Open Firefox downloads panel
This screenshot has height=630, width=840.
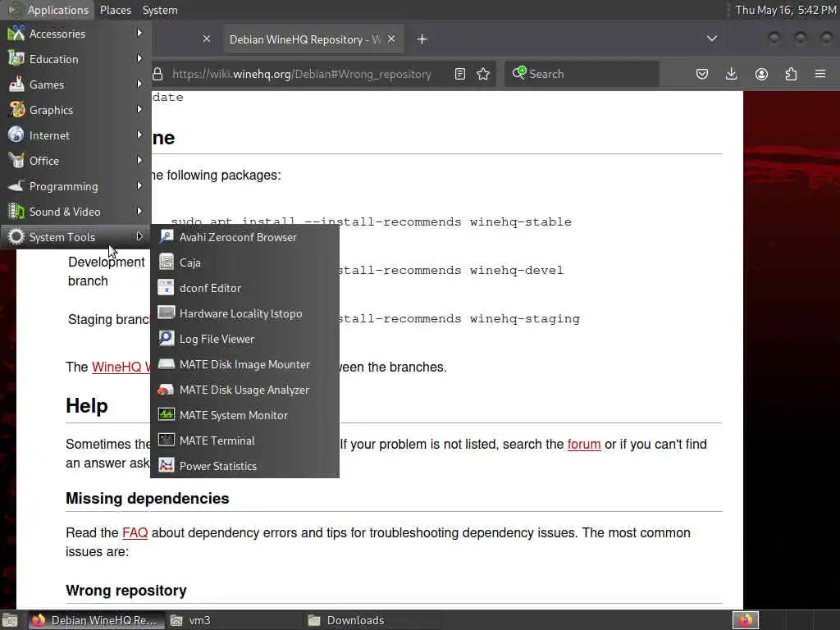tap(731, 74)
